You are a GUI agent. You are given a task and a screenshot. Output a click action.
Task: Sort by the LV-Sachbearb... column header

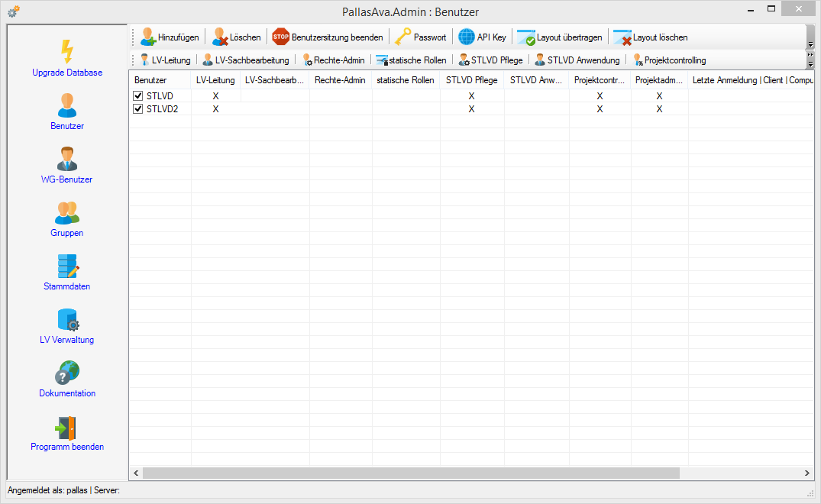(x=275, y=80)
